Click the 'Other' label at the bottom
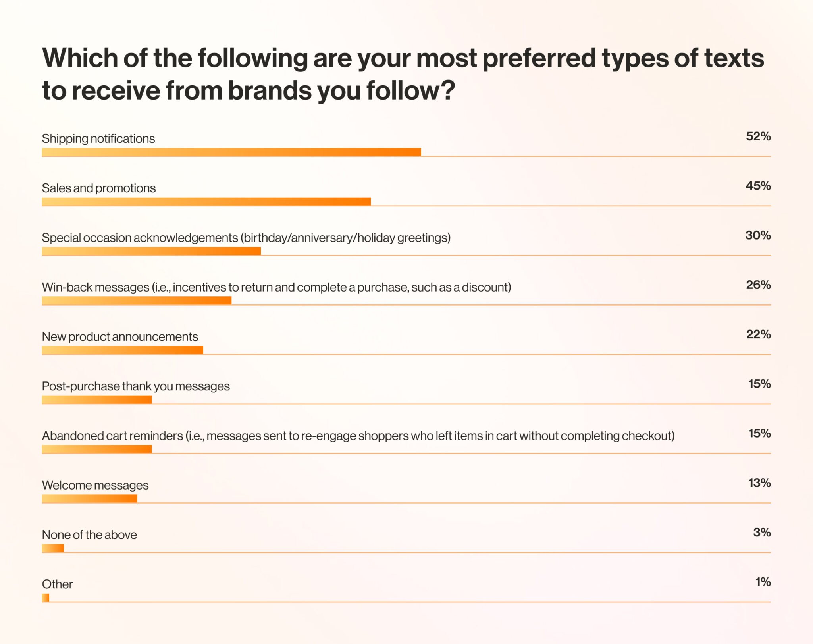 point(58,584)
